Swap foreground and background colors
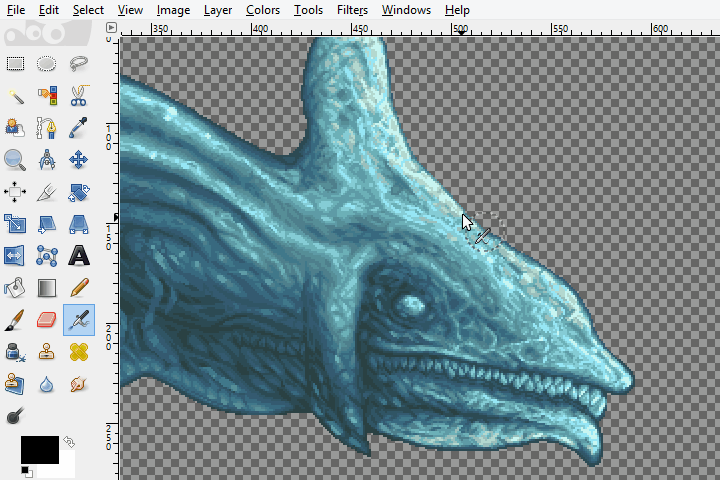Screen dimensions: 720x480 [x=69, y=442]
